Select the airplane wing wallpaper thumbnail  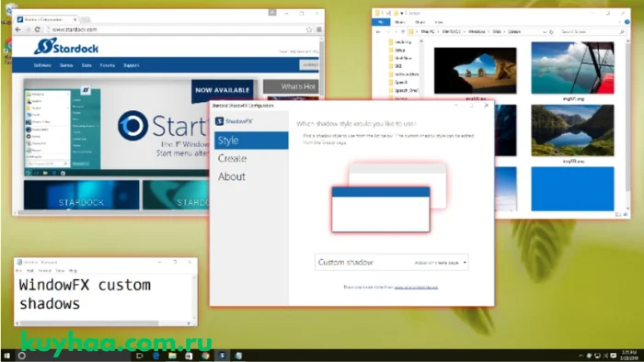coord(572,68)
